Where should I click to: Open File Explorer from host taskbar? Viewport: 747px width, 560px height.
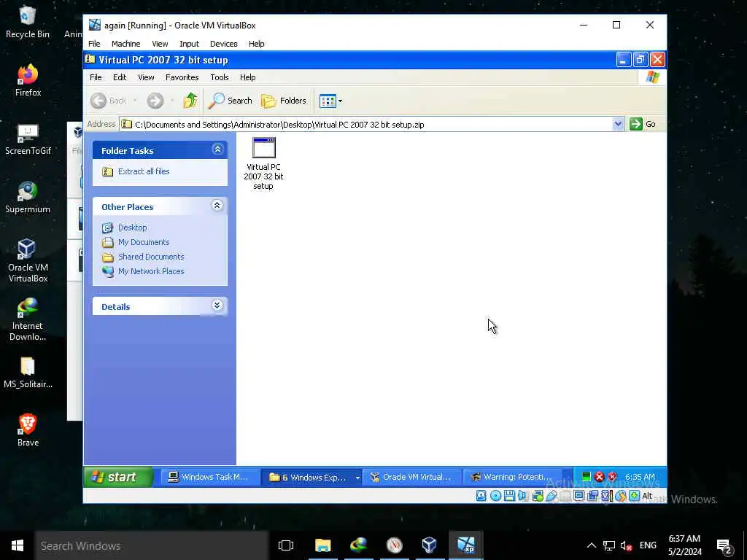tap(322, 545)
